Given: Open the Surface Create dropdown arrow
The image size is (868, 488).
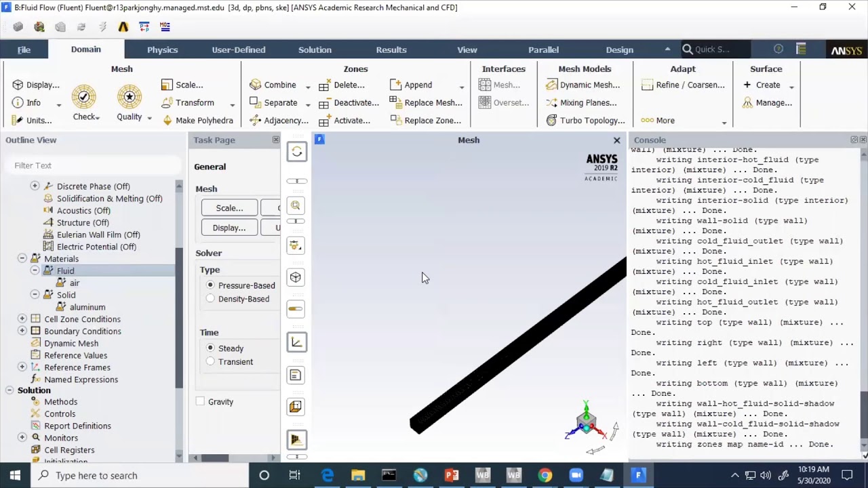Looking at the screenshot, I should [791, 87].
